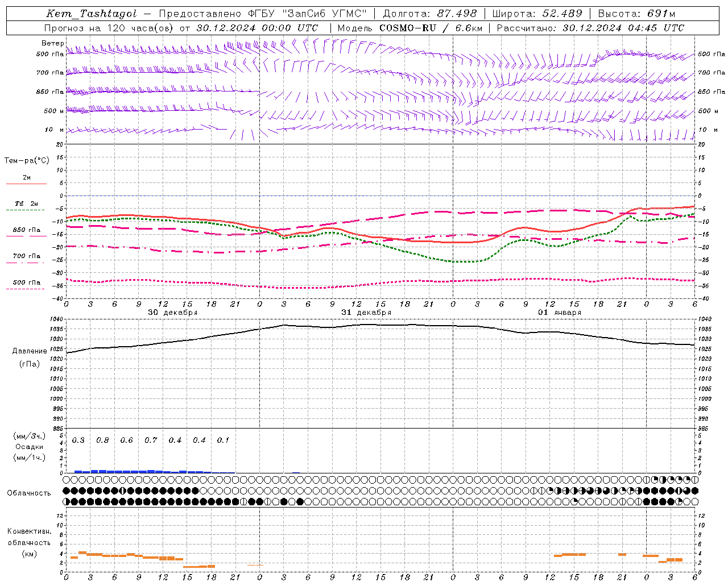Click the forecast start text 30.12.2024 00:00 UTC
Image resolution: width=728 pixels, height=582 pixels.
(x=257, y=28)
